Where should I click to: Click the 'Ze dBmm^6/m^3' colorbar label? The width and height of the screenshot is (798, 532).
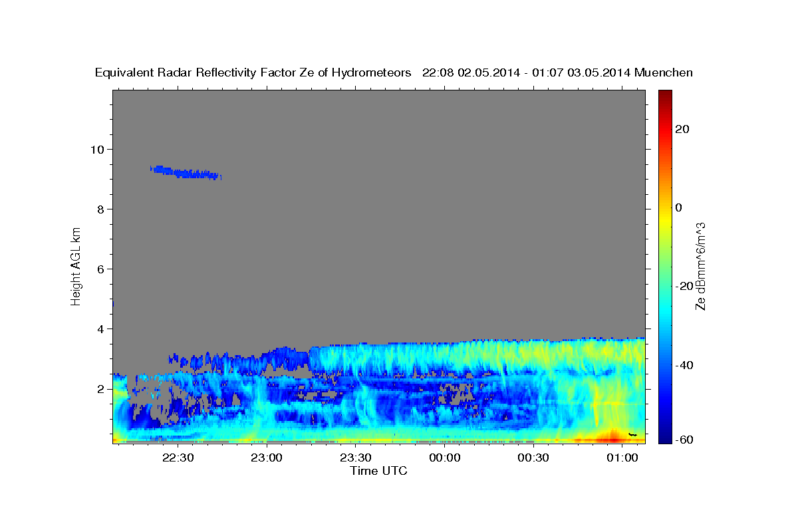(700, 266)
